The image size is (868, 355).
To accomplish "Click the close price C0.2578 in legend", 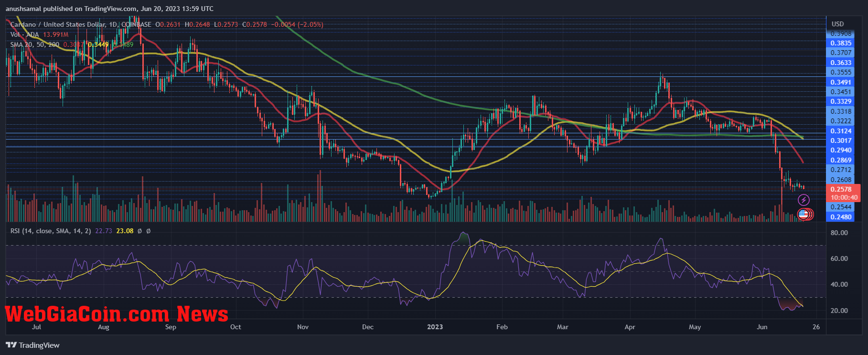I will tap(254, 24).
